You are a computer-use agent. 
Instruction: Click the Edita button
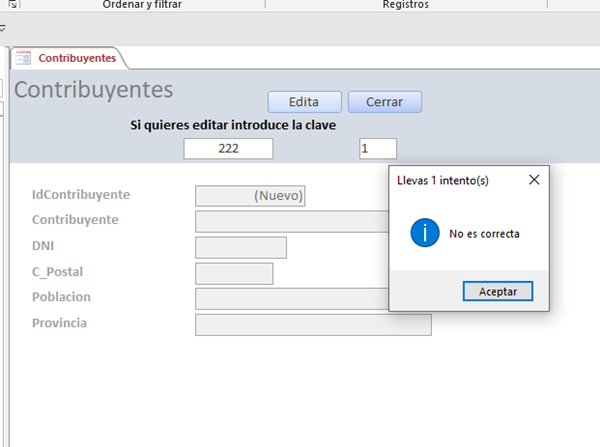pyautogui.click(x=305, y=102)
